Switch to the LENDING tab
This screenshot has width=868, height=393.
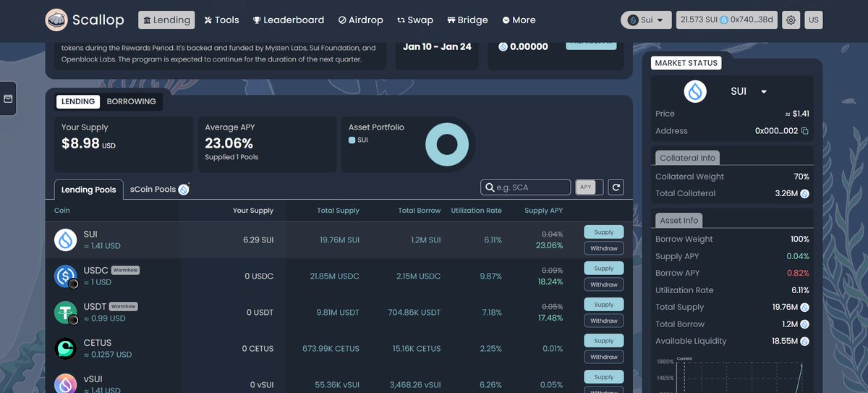point(77,101)
